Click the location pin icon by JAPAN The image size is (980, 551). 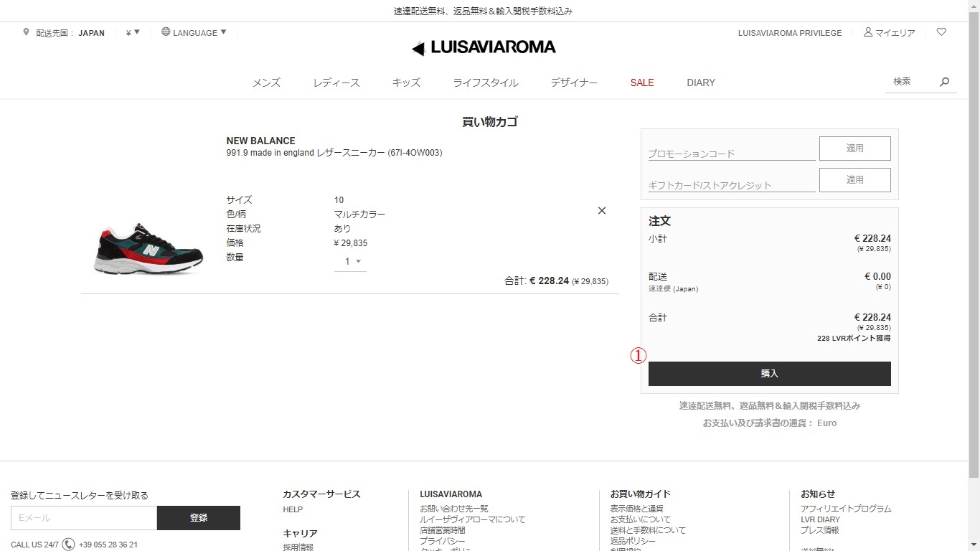coord(27,32)
